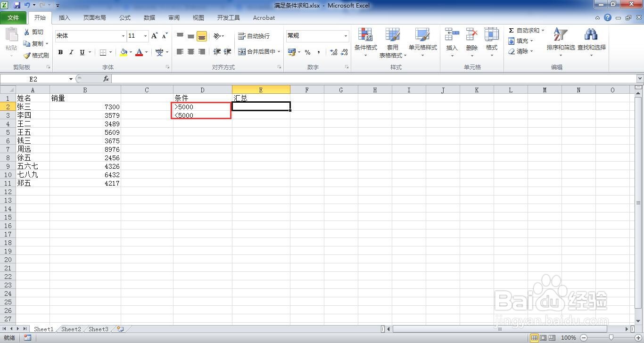Toggle Wrap Text (自动换行)
Screen dimensions: 644x343
[254, 36]
